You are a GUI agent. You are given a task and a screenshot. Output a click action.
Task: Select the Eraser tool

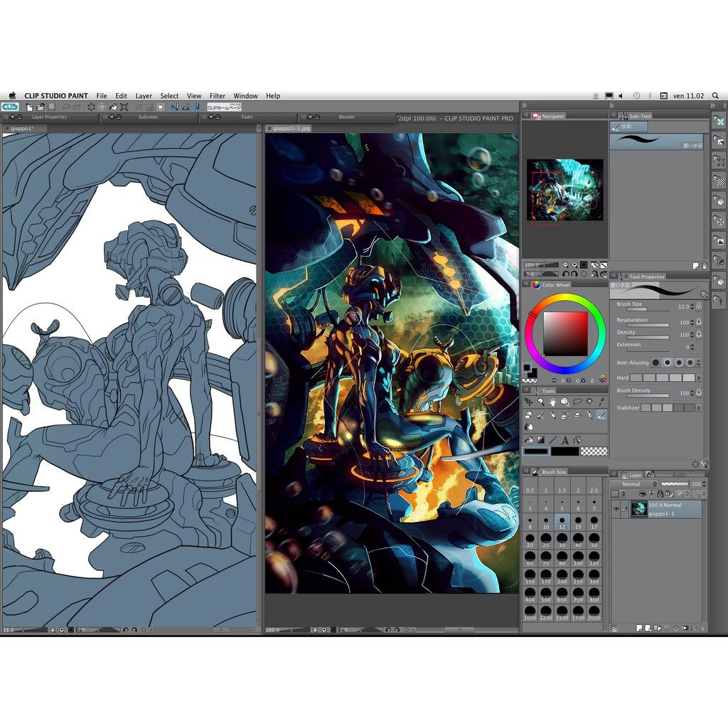click(528, 415)
